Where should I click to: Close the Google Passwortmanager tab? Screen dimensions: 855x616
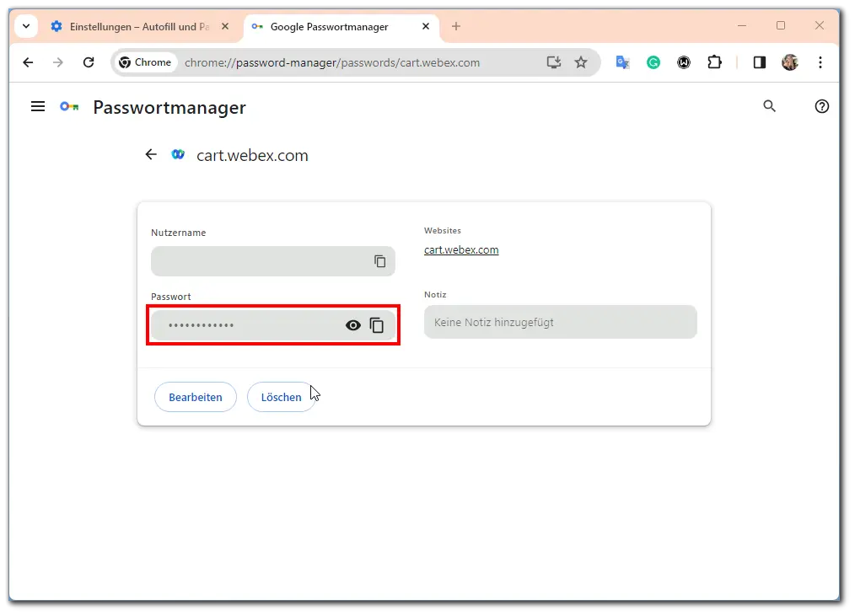tap(426, 26)
